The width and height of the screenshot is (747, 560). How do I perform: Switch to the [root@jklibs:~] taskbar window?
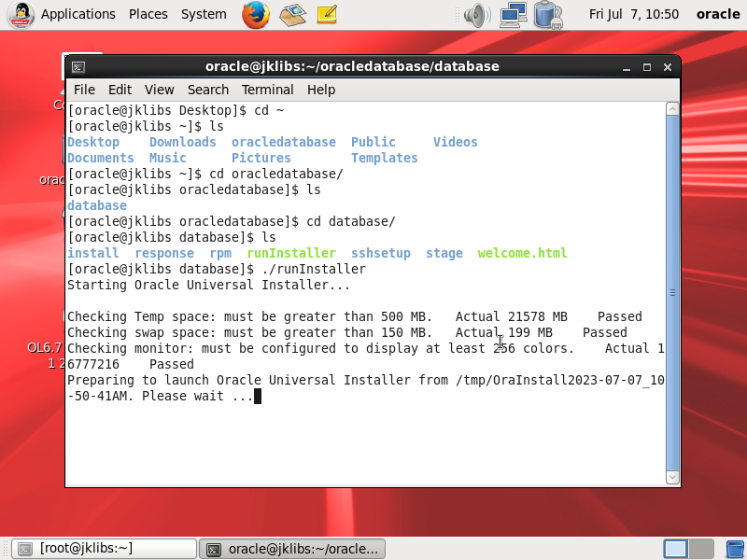pos(104,549)
